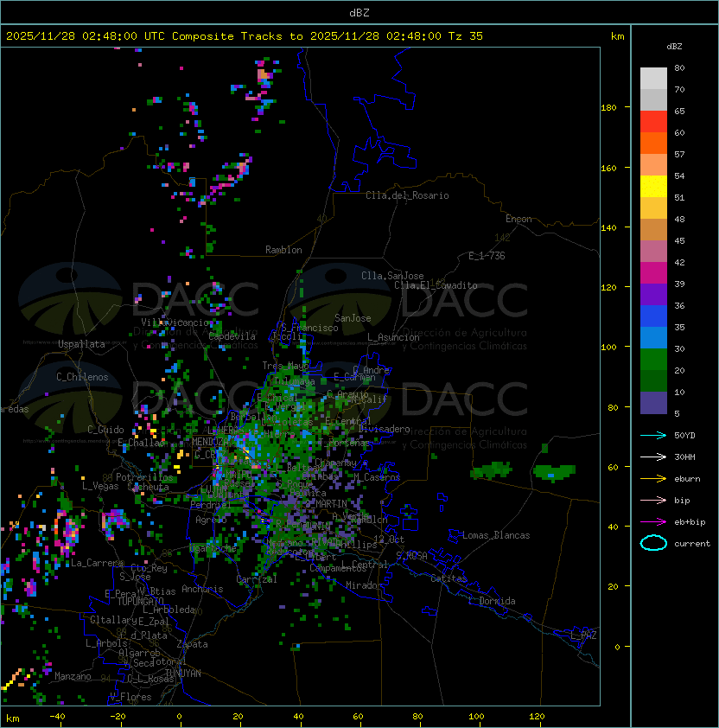Click the -20 km x-axis tick label
This screenshot has width=719, height=728.
point(118,717)
